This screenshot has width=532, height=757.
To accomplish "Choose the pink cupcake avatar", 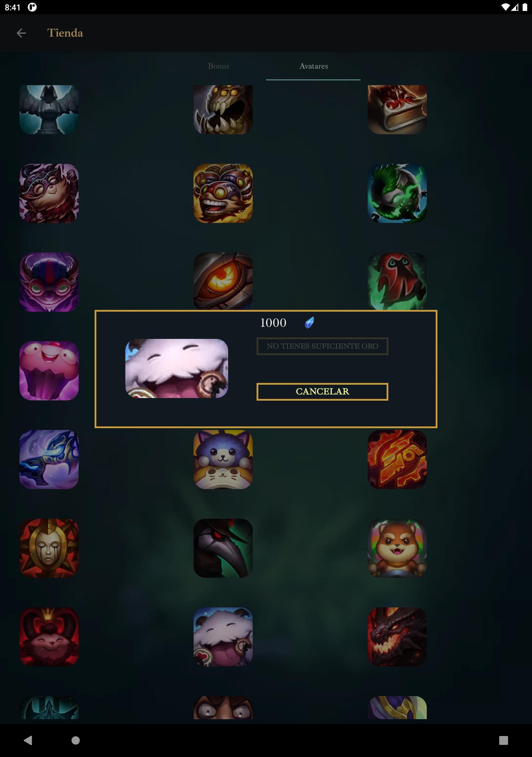I will pyautogui.click(x=49, y=371).
